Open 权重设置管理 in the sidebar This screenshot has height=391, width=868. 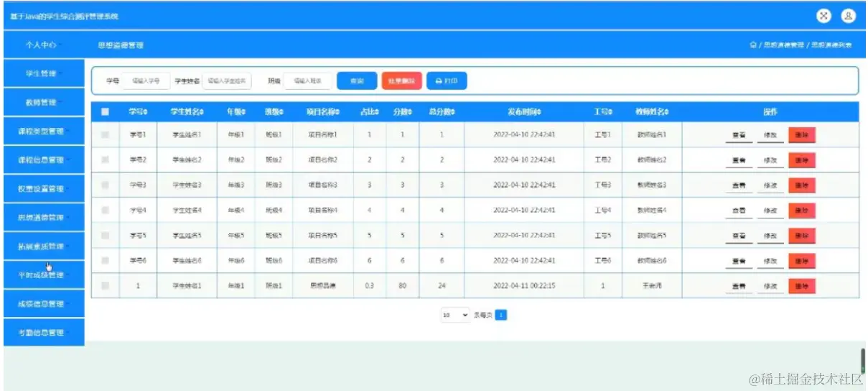click(44, 188)
